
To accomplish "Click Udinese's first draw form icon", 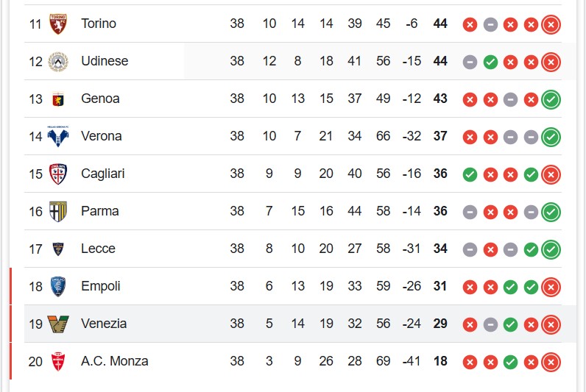I will (x=470, y=62).
